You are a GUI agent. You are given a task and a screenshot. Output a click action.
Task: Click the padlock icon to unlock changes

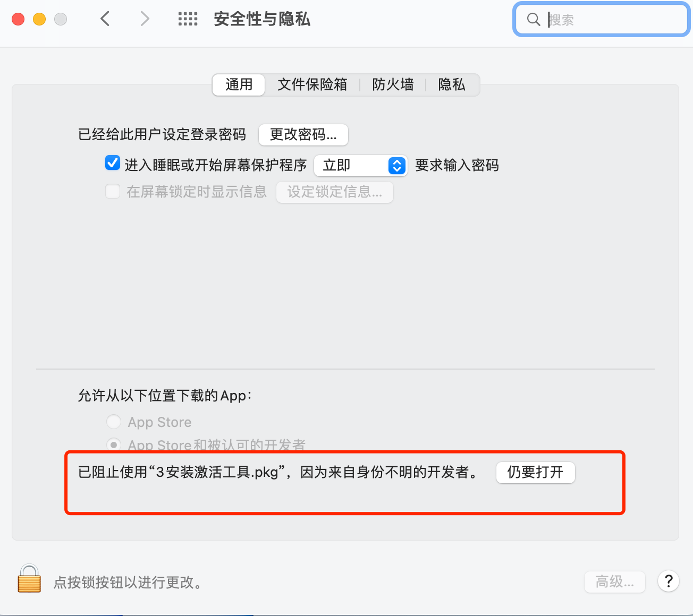pyautogui.click(x=29, y=578)
